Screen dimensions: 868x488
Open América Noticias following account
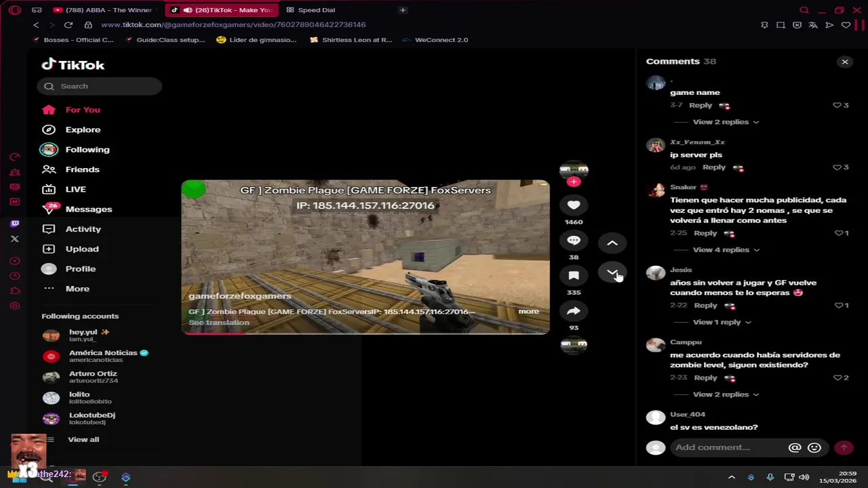95,357
